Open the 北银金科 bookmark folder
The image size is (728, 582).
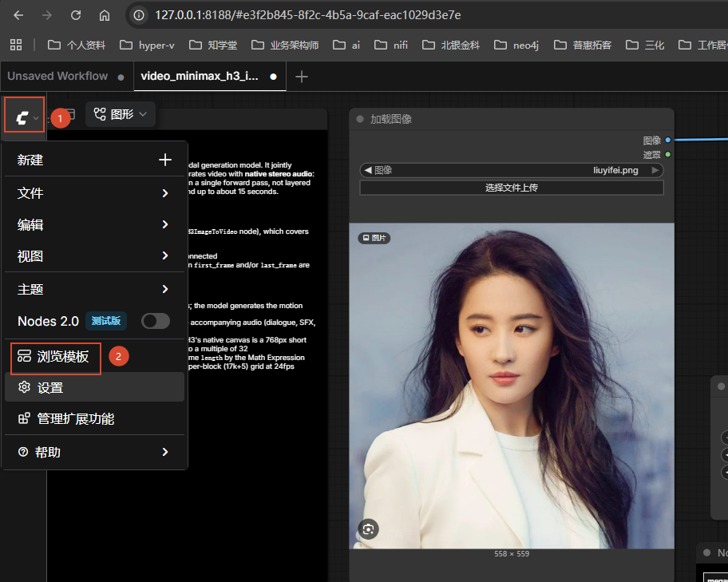(x=451, y=45)
